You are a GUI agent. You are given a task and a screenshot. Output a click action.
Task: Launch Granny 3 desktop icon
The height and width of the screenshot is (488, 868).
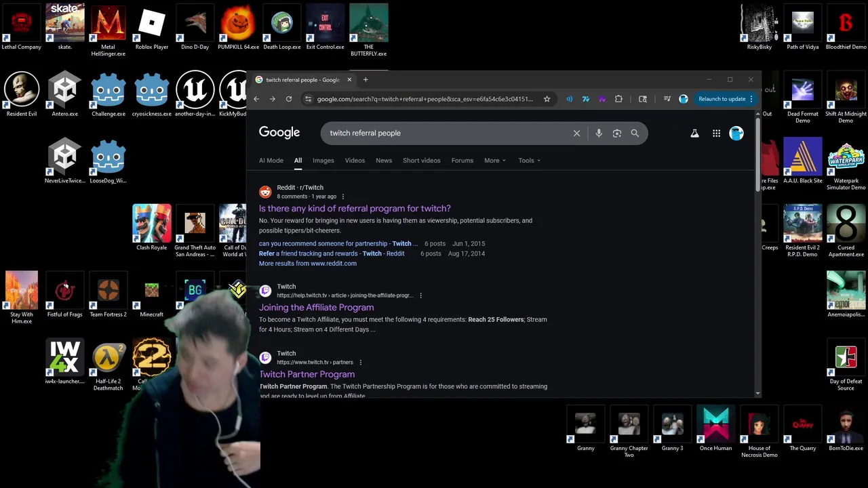pyautogui.click(x=673, y=428)
